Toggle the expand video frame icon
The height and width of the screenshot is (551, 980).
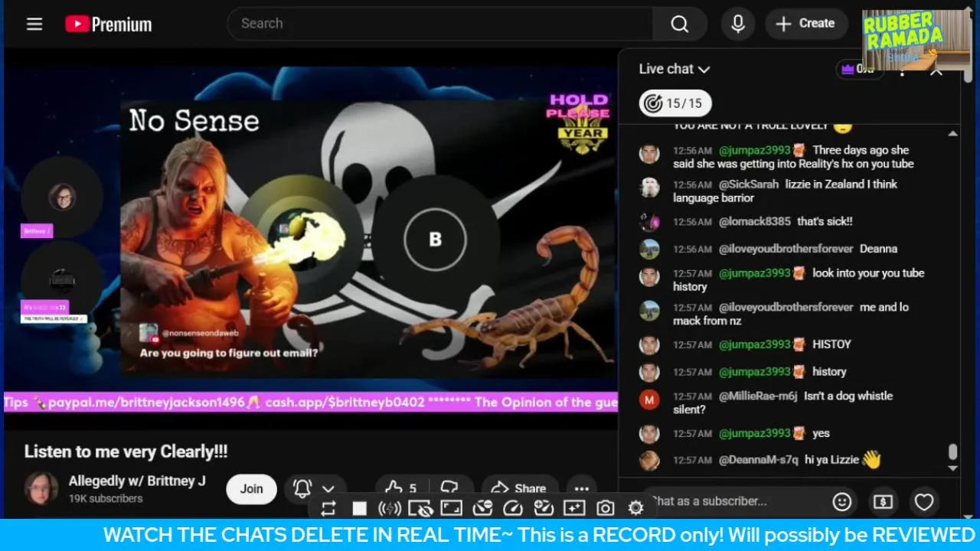tap(451, 508)
